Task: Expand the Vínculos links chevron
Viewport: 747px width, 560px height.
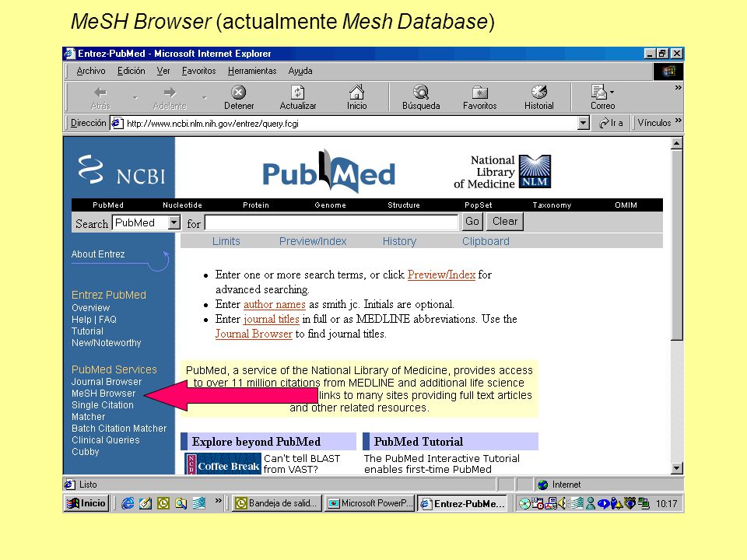Action: coord(678,120)
